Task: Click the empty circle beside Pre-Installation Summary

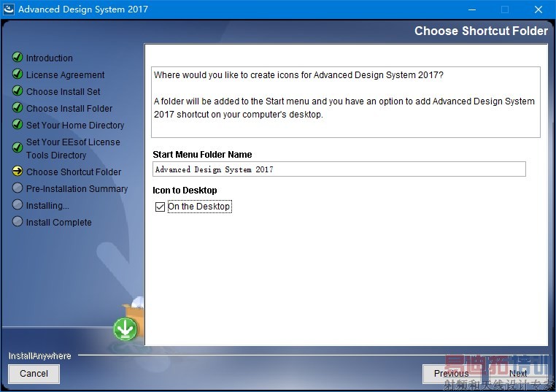Action: click(18, 188)
